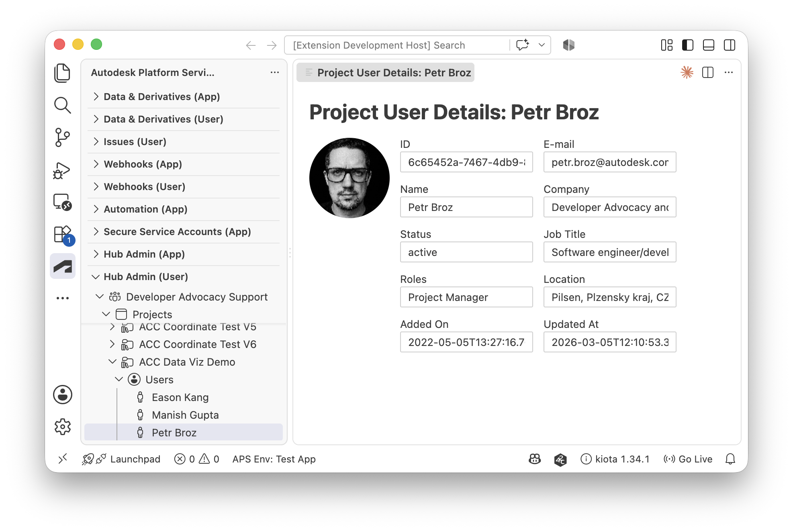Expand Hub Admin (App) section
The height and width of the screenshot is (532, 793).
[184, 254]
